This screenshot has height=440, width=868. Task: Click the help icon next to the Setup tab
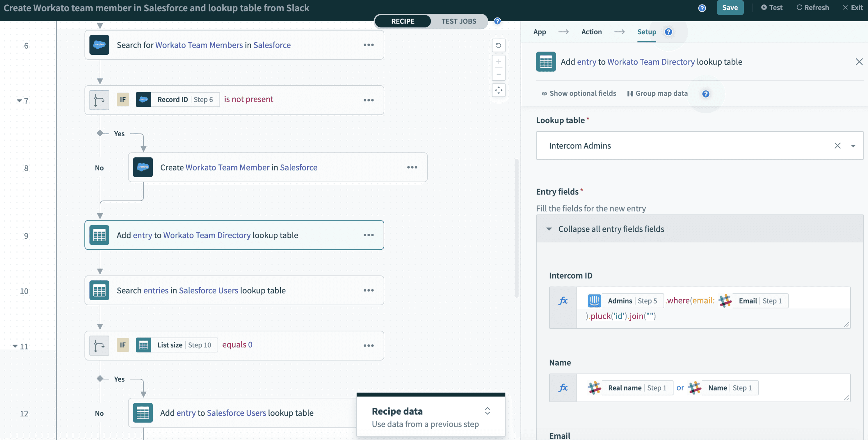coord(668,32)
